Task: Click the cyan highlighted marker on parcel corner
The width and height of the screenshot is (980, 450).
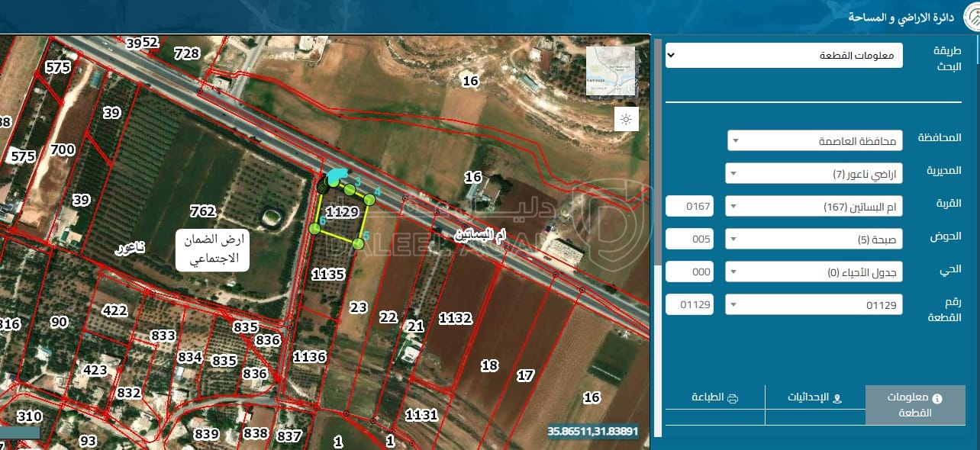Action: [335, 178]
